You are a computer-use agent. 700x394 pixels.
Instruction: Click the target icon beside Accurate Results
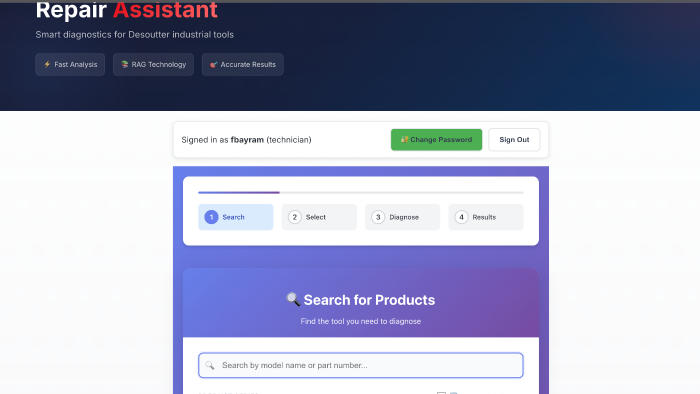tap(213, 65)
